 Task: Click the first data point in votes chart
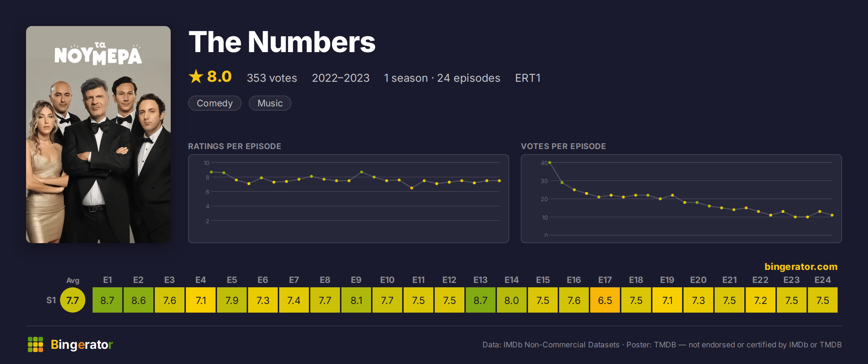[550, 163]
